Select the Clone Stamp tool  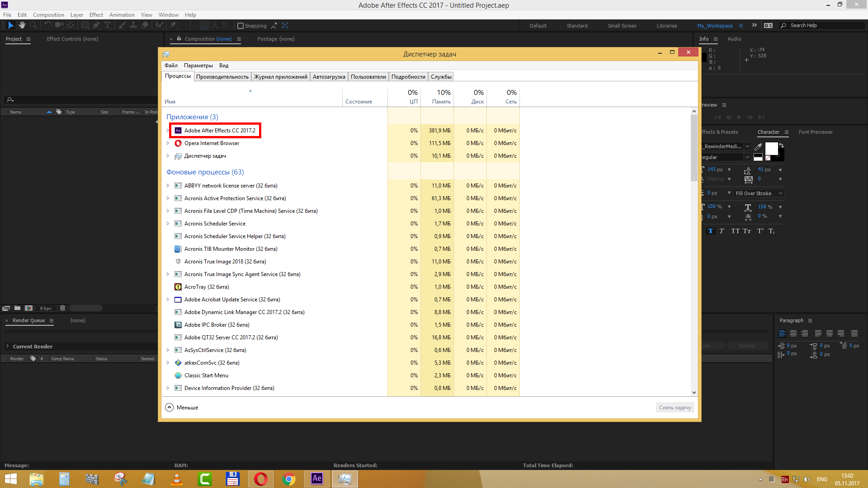pos(133,25)
